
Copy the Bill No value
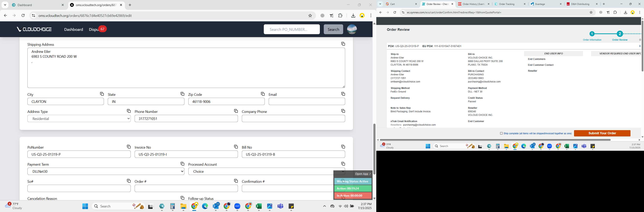pyautogui.click(x=343, y=147)
